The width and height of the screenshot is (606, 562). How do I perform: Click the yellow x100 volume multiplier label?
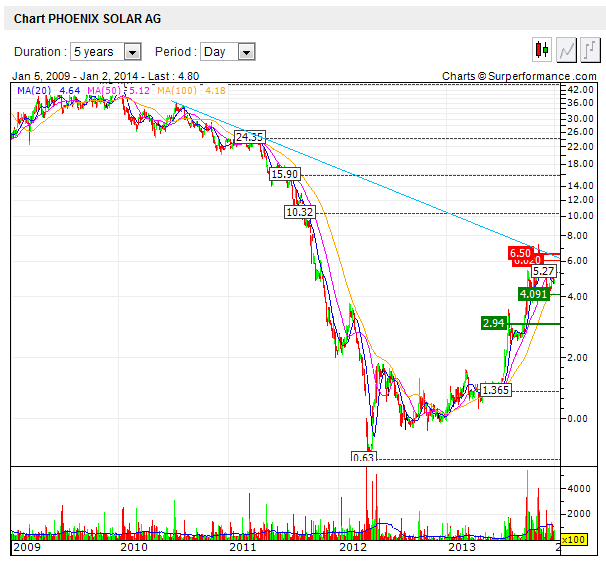click(x=574, y=539)
